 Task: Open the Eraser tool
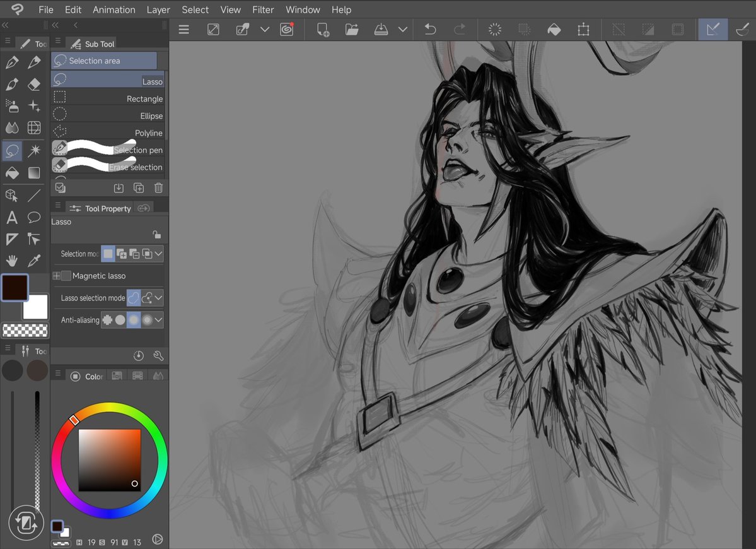(x=34, y=84)
